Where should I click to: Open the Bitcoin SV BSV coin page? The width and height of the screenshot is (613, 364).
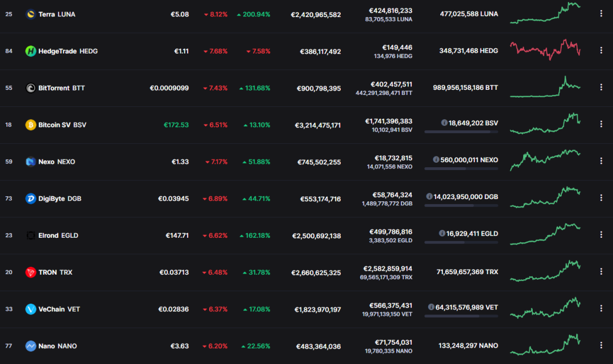(62, 125)
